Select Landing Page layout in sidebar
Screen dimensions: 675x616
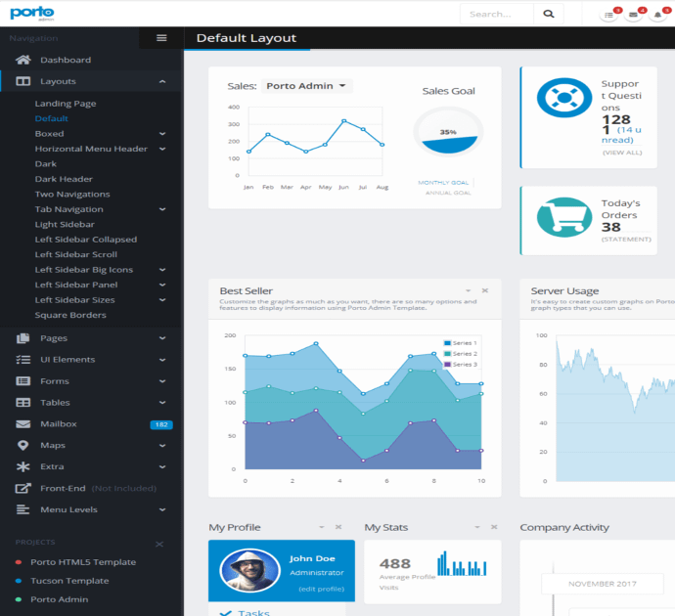(x=66, y=104)
